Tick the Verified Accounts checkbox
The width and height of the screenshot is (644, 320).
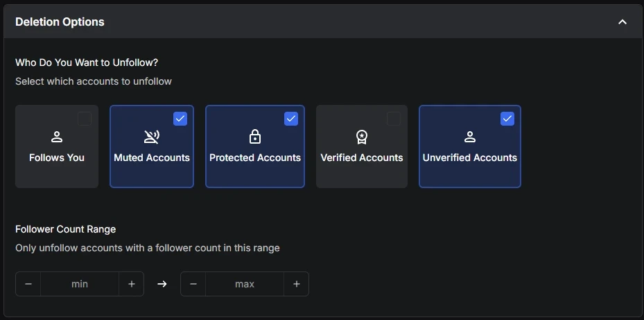(394, 119)
